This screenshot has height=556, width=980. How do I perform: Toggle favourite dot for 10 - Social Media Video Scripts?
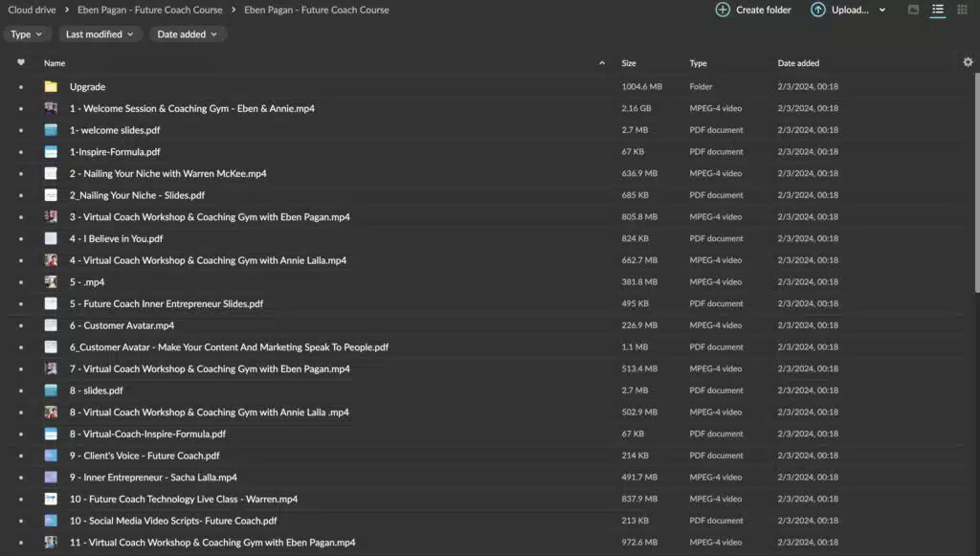tap(21, 521)
